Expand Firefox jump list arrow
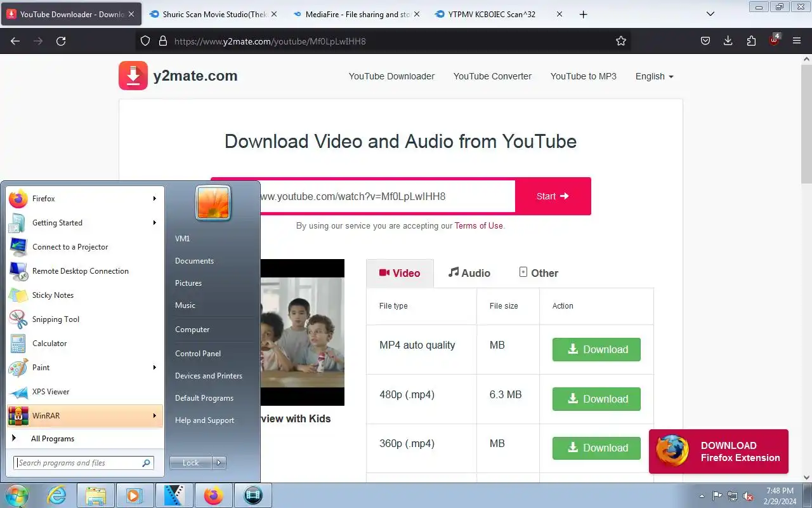Screen dimensions: 812x508 point(154,199)
